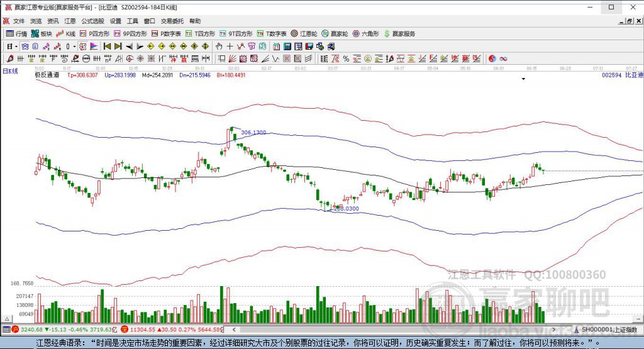The width and height of the screenshot is (644, 349).
Task: Click the Md=254.2091 indicator value
Action: point(157,75)
